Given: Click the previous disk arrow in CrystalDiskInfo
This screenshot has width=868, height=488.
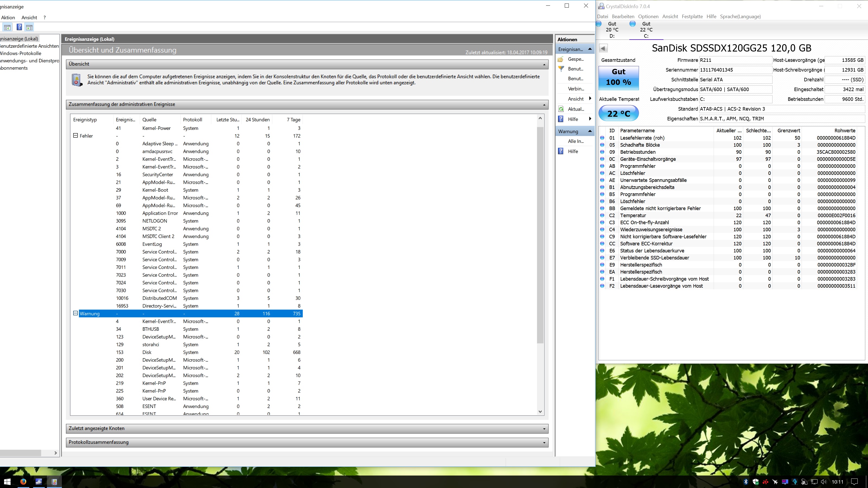Looking at the screenshot, I should 603,48.
